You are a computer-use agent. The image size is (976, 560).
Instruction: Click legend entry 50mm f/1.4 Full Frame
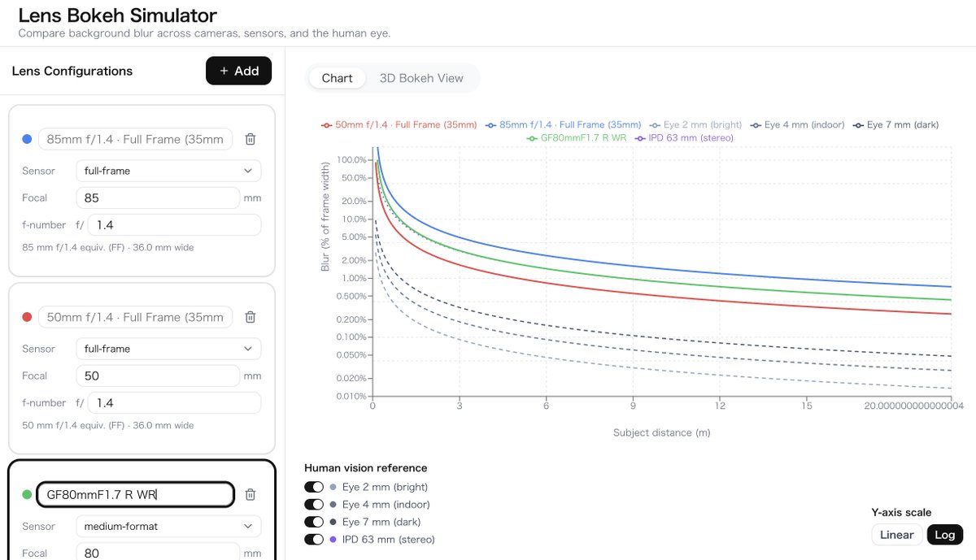coord(399,125)
